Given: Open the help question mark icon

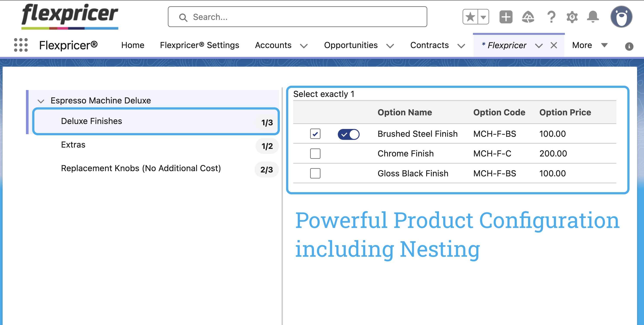Looking at the screenshot, I should pos(551,17).
